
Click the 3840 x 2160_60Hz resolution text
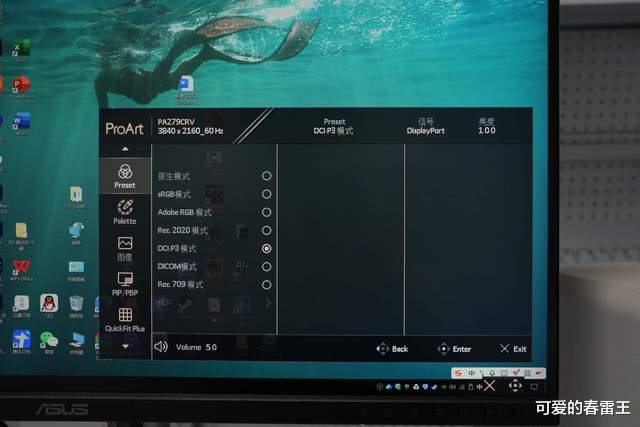190,131
